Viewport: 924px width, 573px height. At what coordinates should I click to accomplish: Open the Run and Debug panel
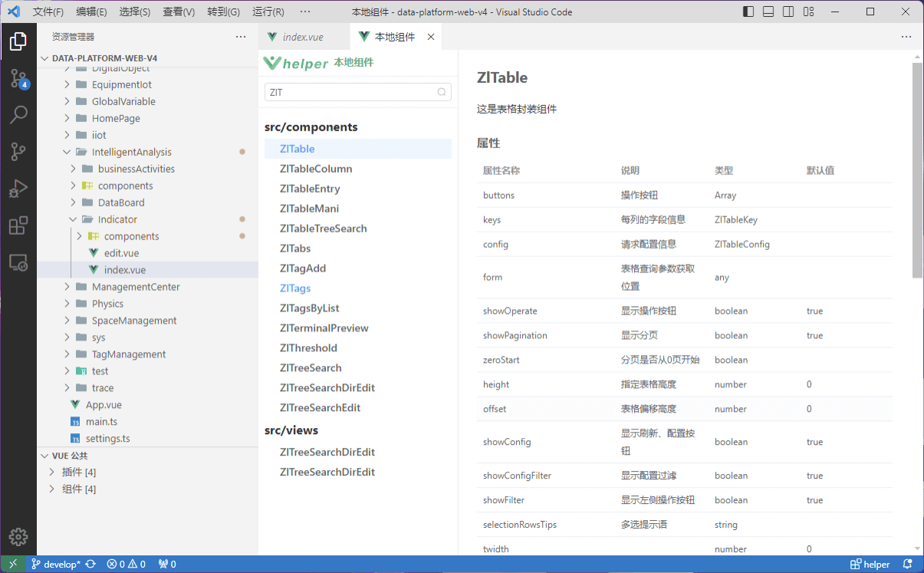(18, 188)
